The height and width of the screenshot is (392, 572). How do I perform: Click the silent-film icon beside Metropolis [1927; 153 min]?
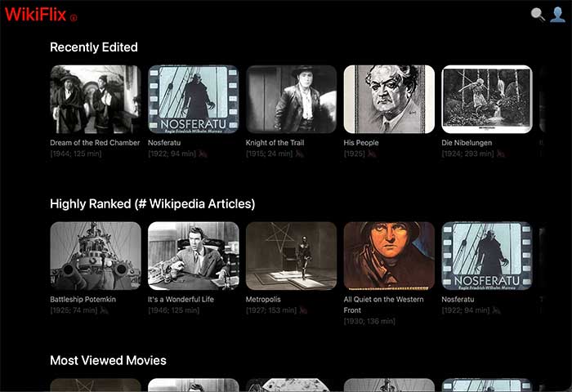tap(303, 310)
